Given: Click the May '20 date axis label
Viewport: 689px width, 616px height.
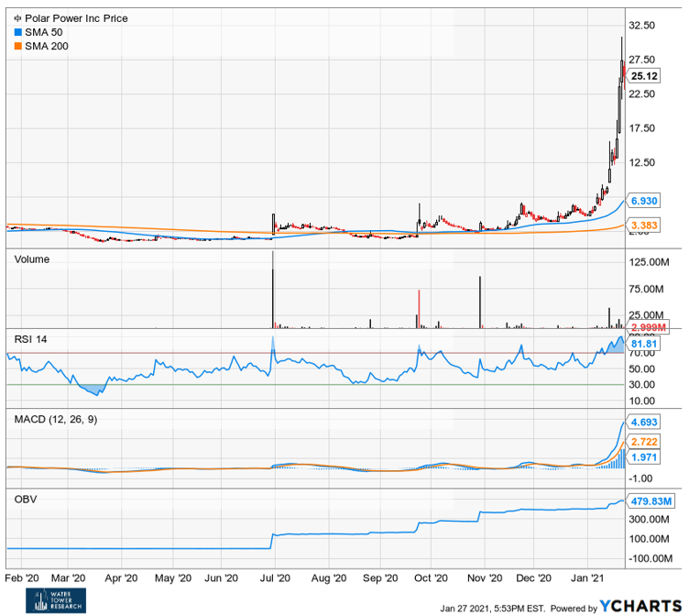Looking at the screenshot, I should pos(173,578).
